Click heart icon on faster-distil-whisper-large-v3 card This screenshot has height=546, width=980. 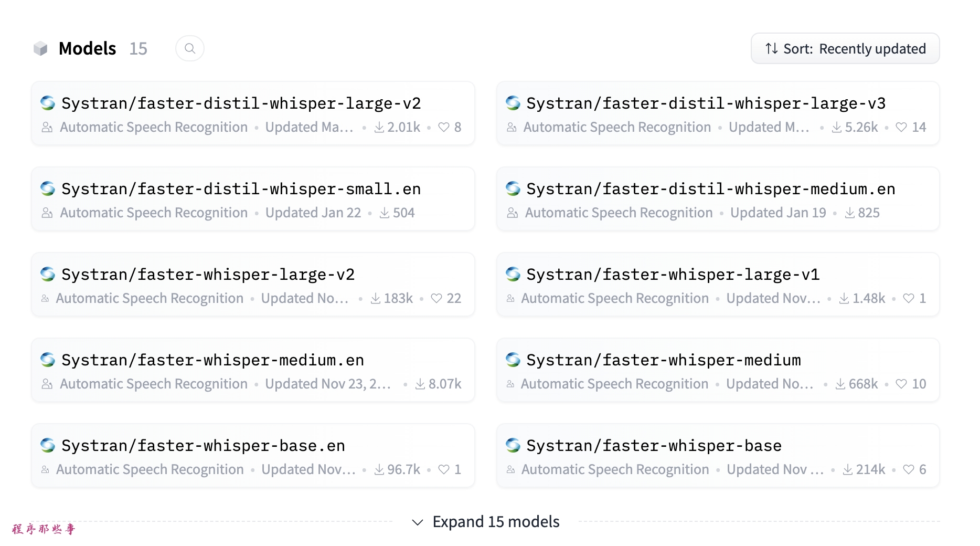[901, 127]
